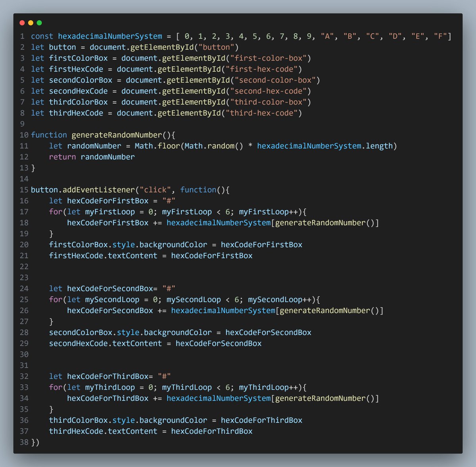Click generateRandomNumber function name on line 10
Viewport: 476px width, 467px height.
(117, 135)
